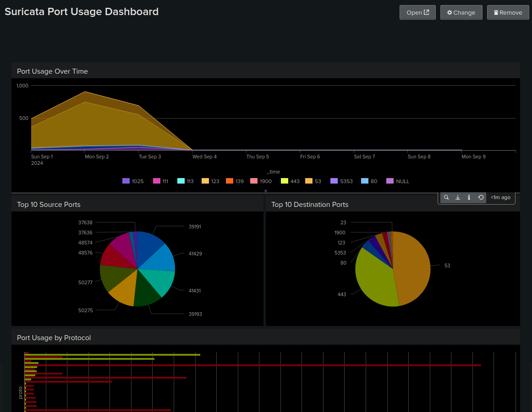The width and height of the screenshot is (532, 412).
Task: Select destination port label 53
Action: [447, 266]
